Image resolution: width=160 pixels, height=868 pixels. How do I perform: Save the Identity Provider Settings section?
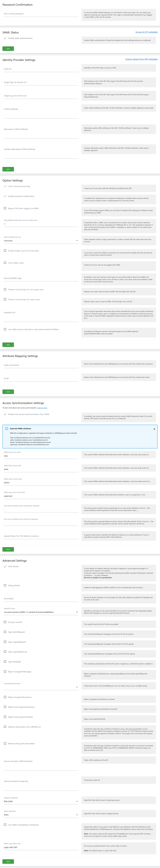point(8,169)
